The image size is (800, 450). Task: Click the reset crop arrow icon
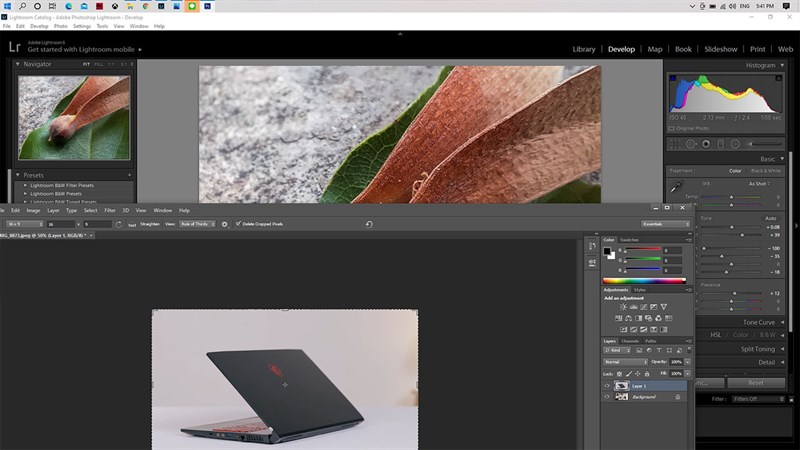pos(369,224)
